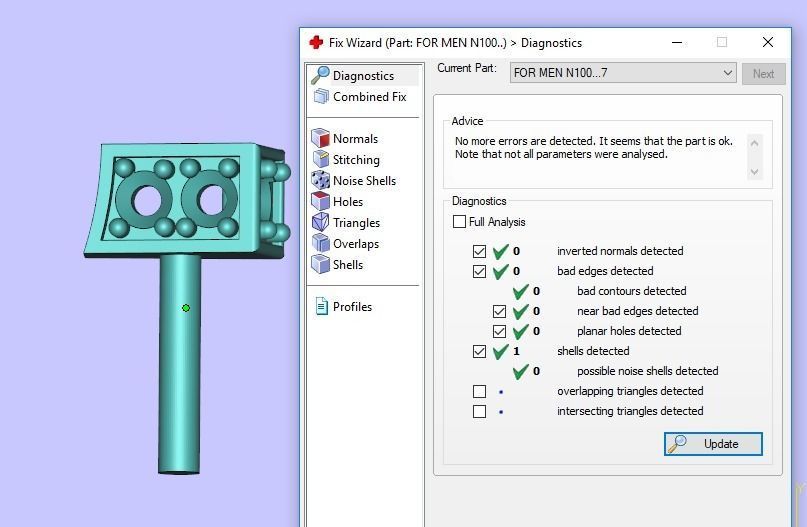807x527 pixels.
Task: Go to the Overlaps page label
Action: click(x=356, y=244)
